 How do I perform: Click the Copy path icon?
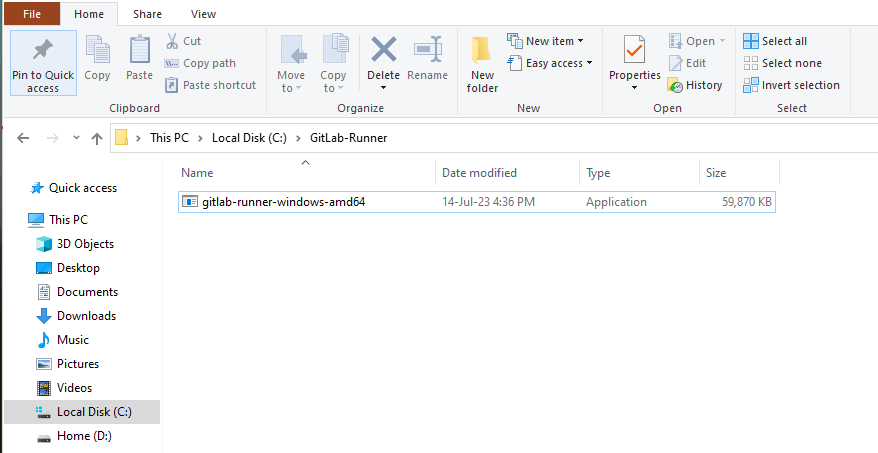click(171, 63)
